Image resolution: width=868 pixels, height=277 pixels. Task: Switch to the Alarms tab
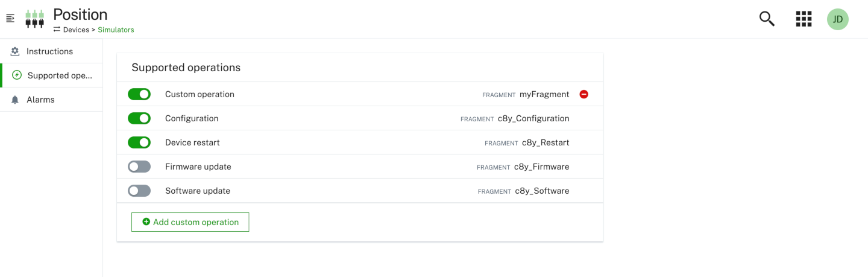click(x=40, y=100)
